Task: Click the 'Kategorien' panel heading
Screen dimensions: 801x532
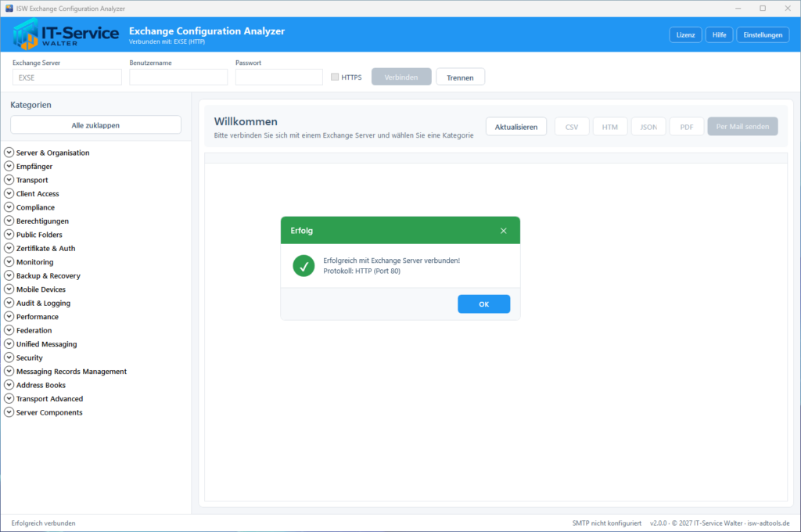Action: (x=31, y=105)
